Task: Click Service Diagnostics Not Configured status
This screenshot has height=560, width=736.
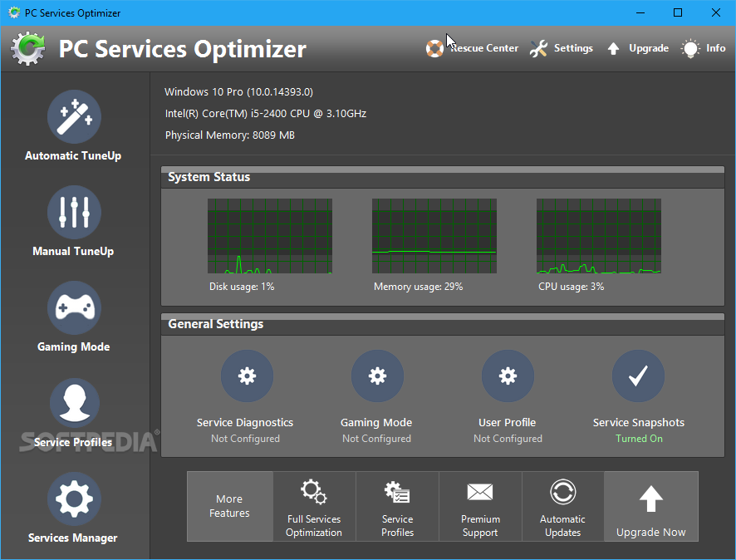Action: (245, 439)
